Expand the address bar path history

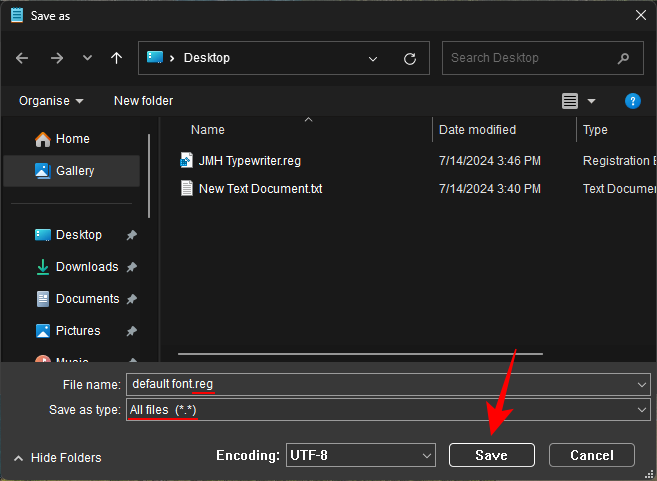[x=373, y=58]
